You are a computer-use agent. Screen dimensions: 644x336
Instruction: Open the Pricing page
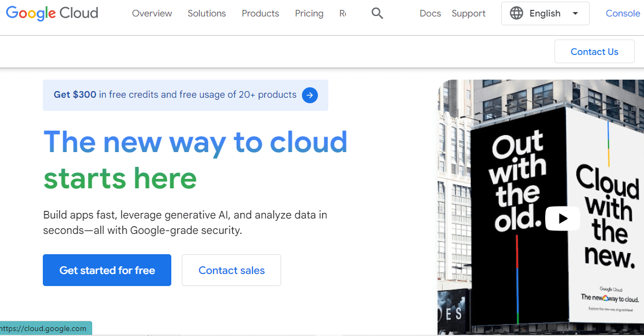309,13
